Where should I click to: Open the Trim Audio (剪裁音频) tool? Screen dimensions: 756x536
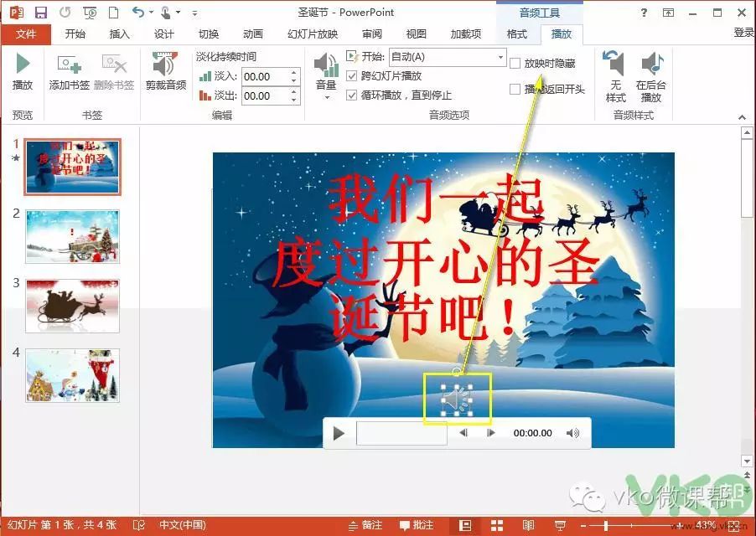pos(165,71)
